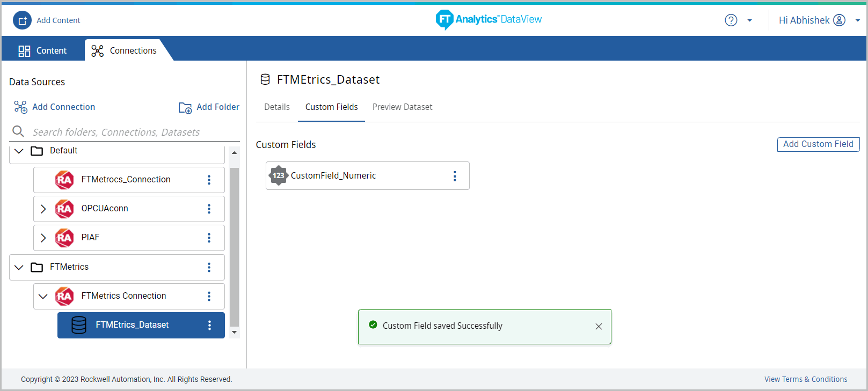
Task: Open three-dot menu for OPCUAconn
Action: (x=209, y=209)
